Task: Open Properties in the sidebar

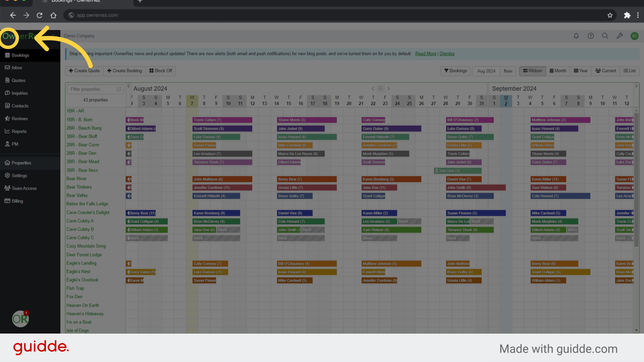Action: 21,163
